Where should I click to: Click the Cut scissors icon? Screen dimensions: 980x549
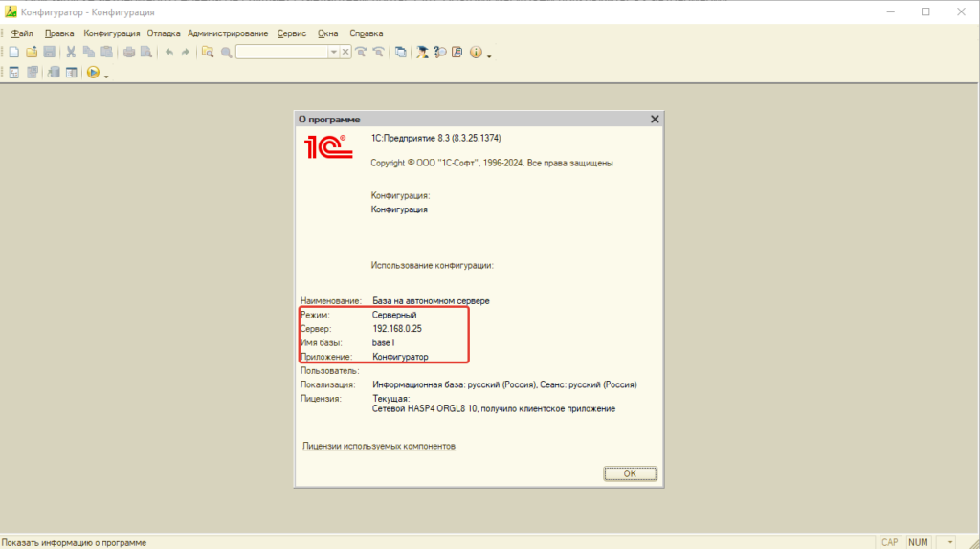click(x=71, y=53)
